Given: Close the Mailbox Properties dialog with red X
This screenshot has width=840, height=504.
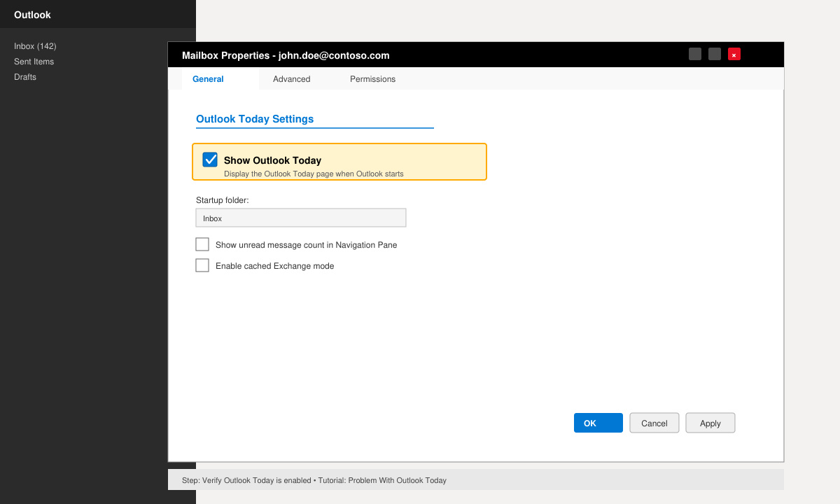Looking at the screenshot, I should pyautogui.click(x=734, y=54).
